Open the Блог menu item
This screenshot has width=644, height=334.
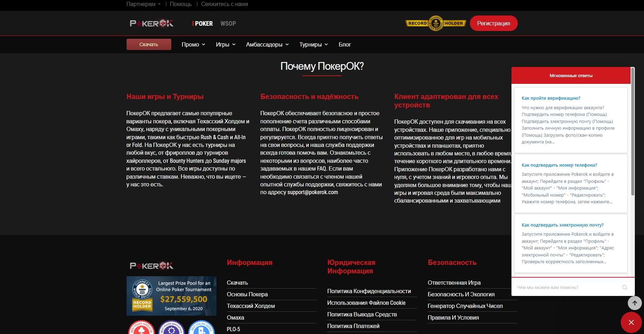[345, 44]
